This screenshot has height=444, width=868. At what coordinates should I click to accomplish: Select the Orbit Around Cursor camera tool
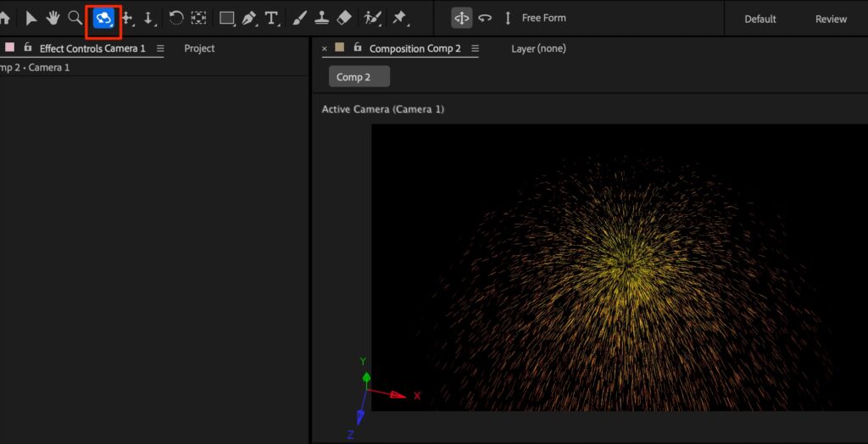pos(105,18)
